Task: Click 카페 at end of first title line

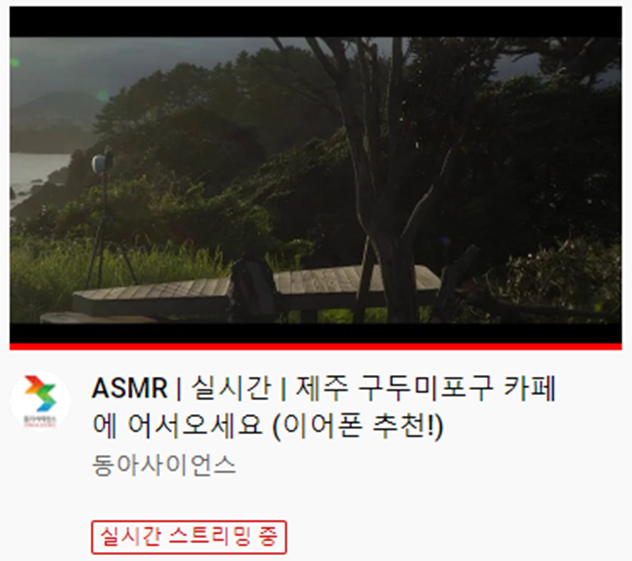Action: 530,389
